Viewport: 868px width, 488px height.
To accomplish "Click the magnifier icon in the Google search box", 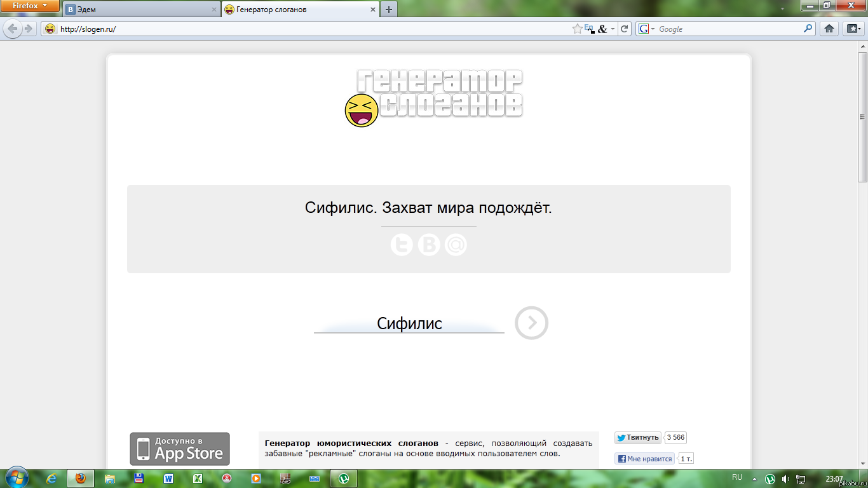I will pyautogui.click(x=808, y=29).
